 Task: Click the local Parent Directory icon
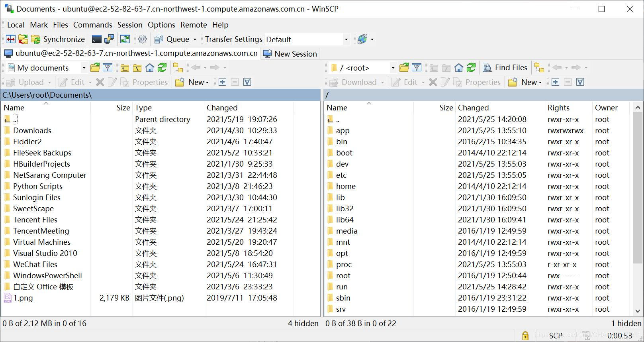(x=125, y=68)
